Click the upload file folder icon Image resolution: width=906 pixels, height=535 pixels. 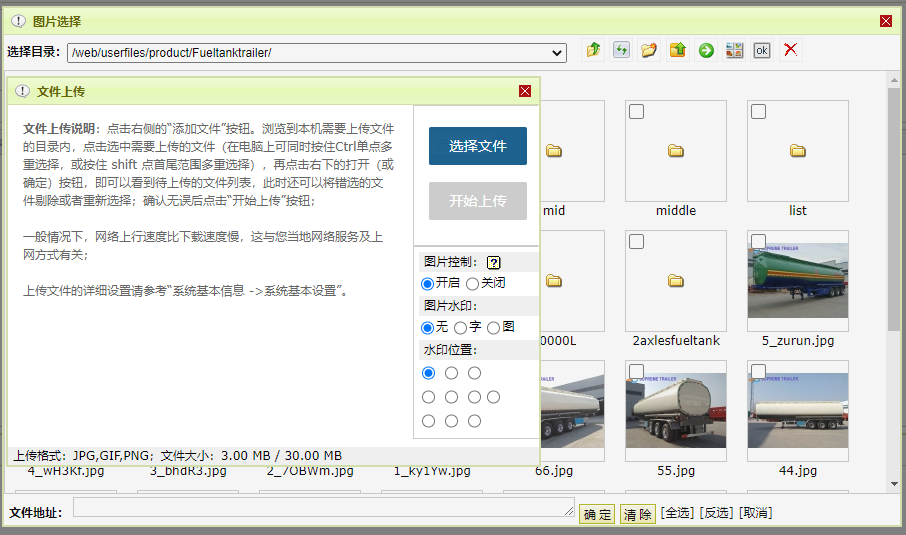[677, 50]
